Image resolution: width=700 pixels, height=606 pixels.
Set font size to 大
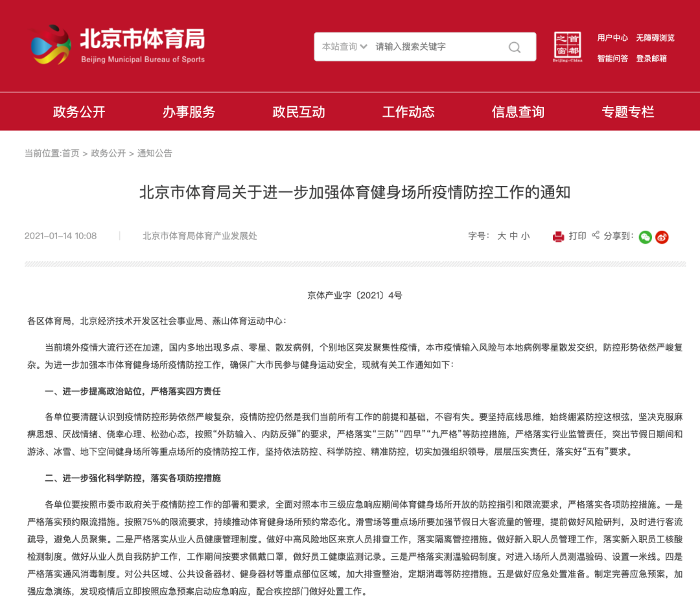501,236
